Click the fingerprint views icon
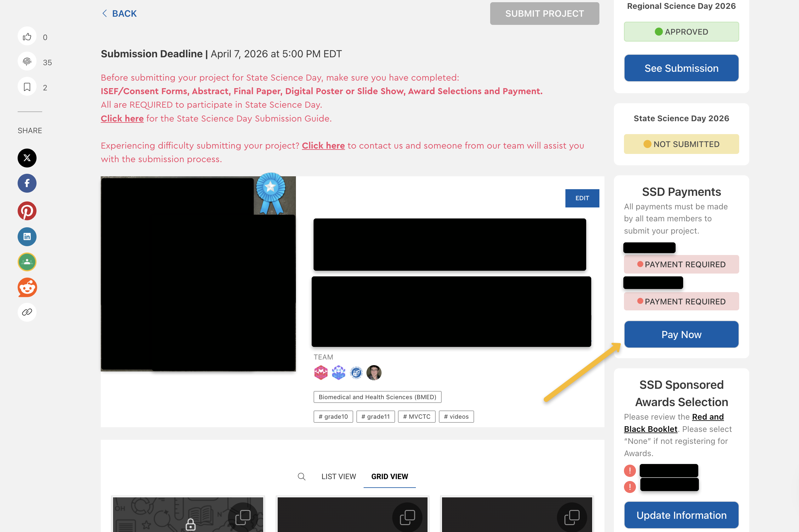Image resolution: width=799 pixels, height=532 pixels. (x=27, y=62)
